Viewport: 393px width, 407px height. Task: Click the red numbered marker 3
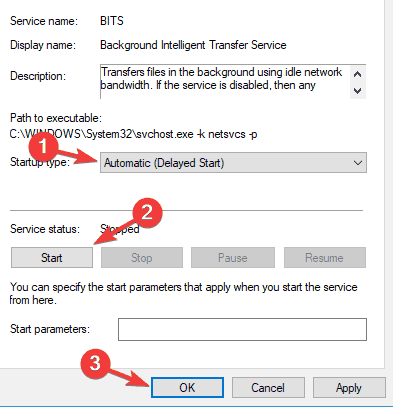click(95, 363)
